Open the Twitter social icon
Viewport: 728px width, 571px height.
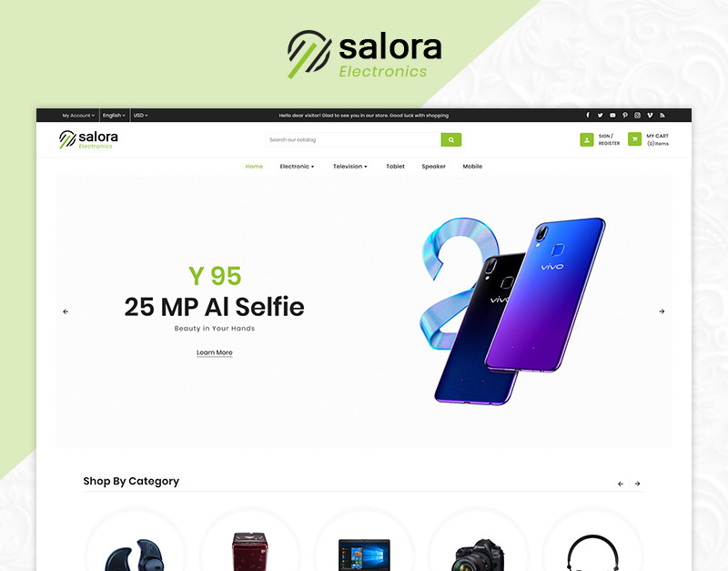(600, 116)
